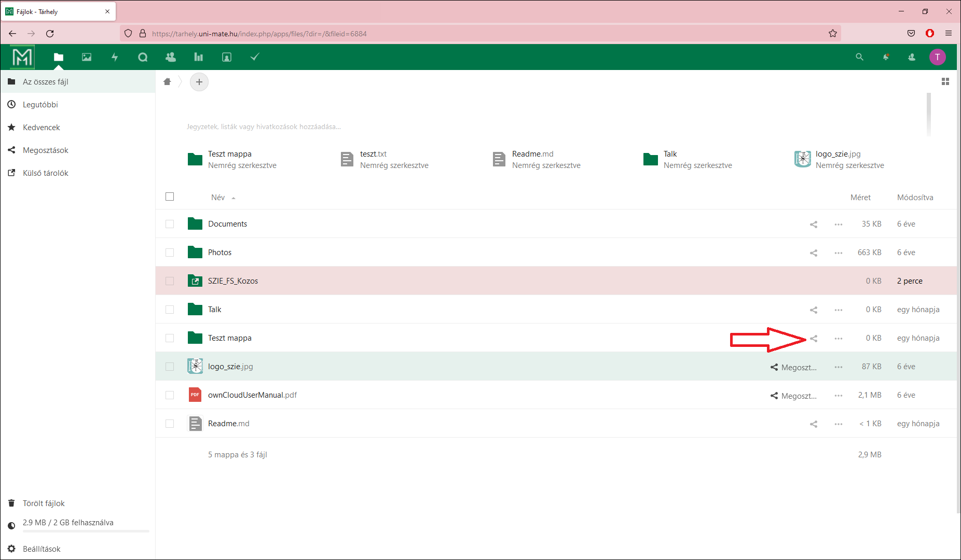961x560 pixels.
Task: Click the search magnifier in header
Action: (x=859, y=57)
